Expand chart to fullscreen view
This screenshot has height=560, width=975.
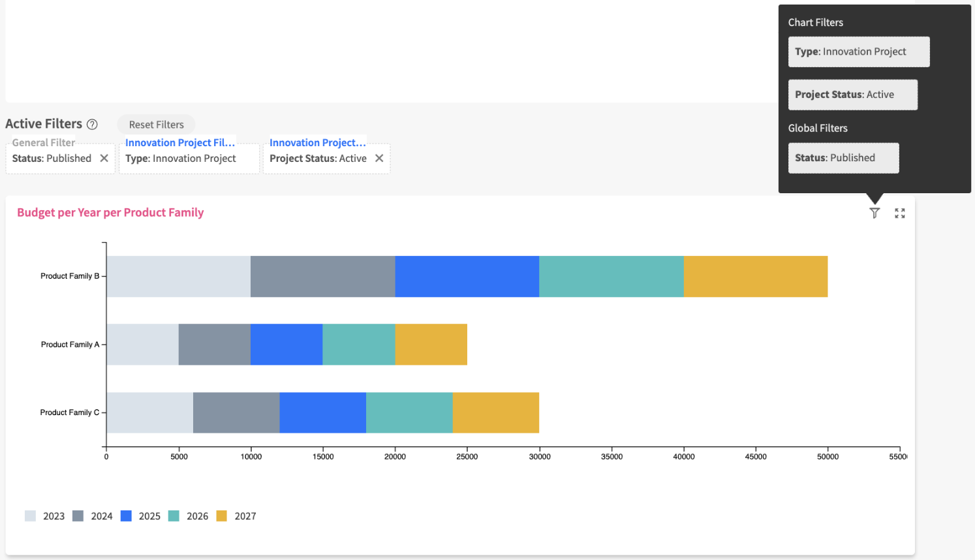pos(900,213)
